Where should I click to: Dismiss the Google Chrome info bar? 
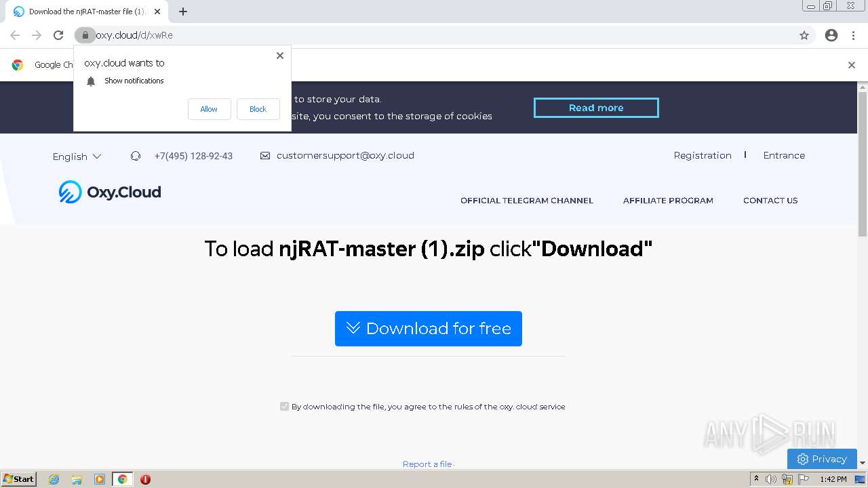852,65
